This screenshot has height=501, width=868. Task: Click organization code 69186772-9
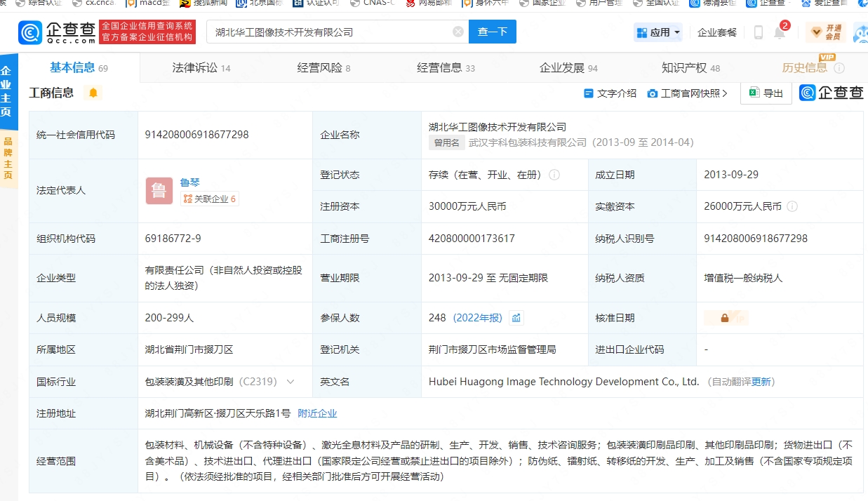click(x=173, y=239)
